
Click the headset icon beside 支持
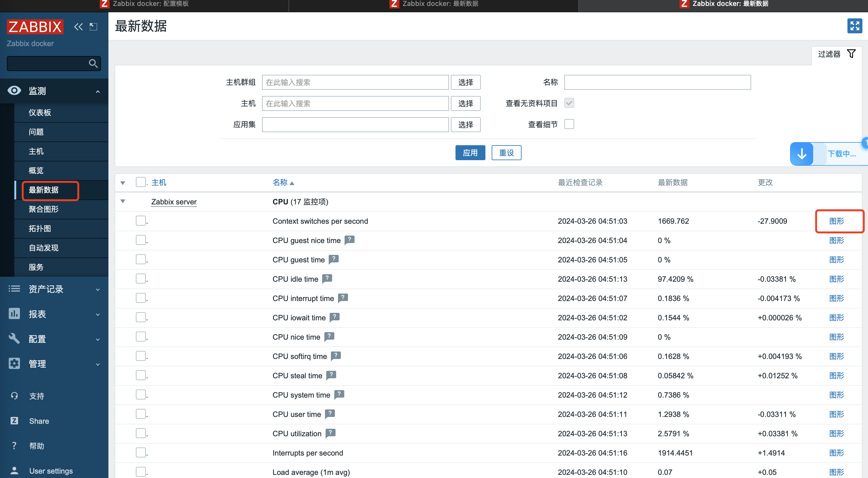(x=14, y=396)
